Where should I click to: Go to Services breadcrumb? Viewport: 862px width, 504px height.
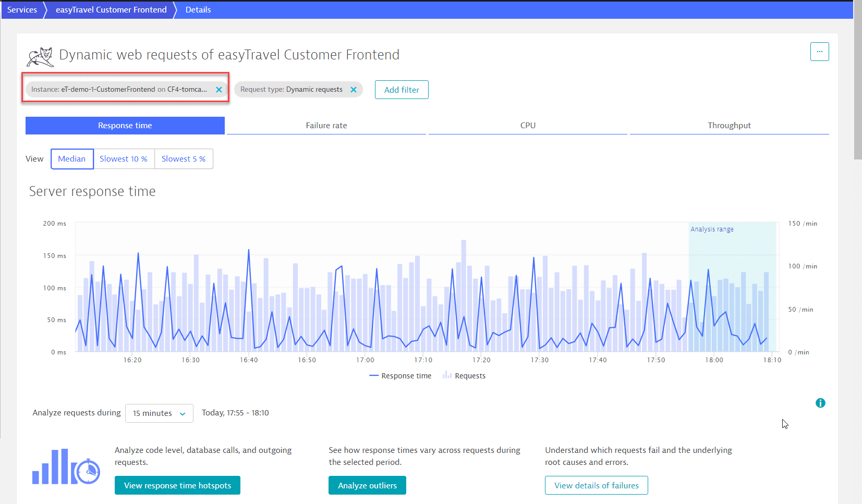[x=22, y=10]
